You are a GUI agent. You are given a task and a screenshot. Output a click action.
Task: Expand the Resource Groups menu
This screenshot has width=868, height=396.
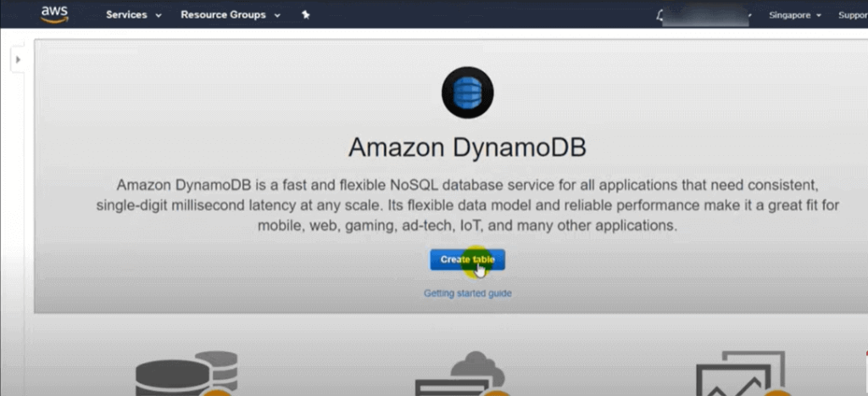point(231,15)
